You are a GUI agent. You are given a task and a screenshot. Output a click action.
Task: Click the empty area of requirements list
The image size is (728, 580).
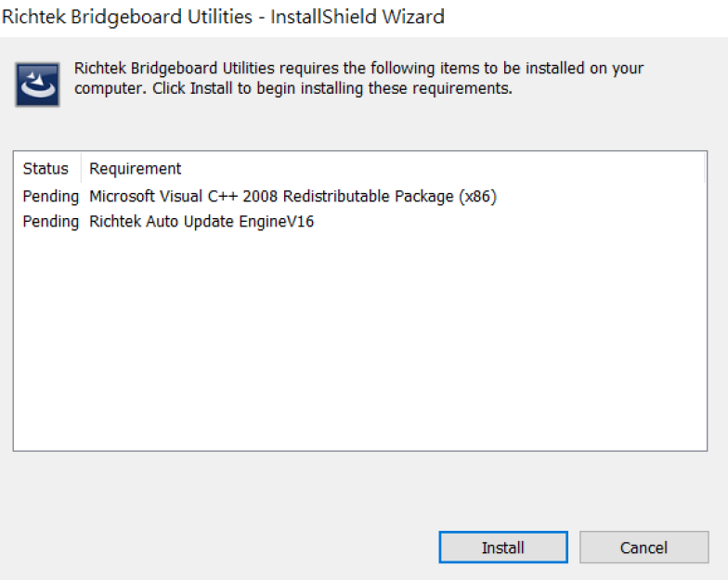(360, 339)
